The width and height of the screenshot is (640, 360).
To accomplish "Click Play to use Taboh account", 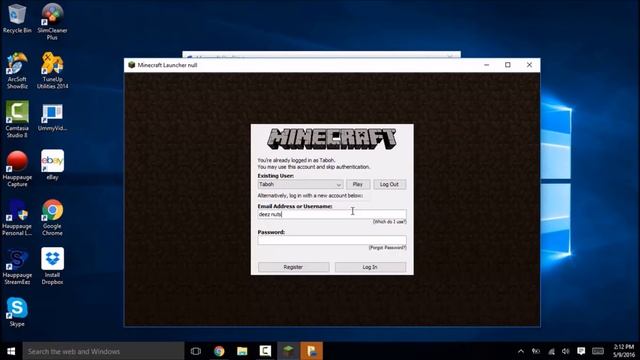I will [x=358, y=184].
